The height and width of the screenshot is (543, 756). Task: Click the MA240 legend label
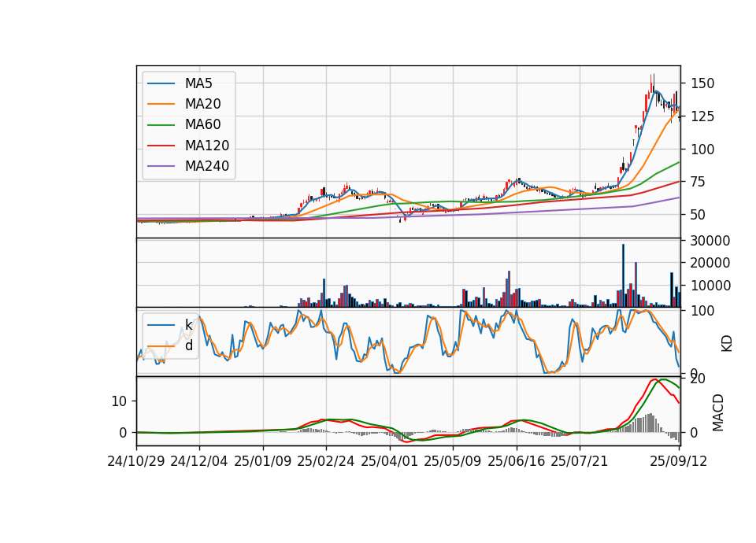point(207,166)
